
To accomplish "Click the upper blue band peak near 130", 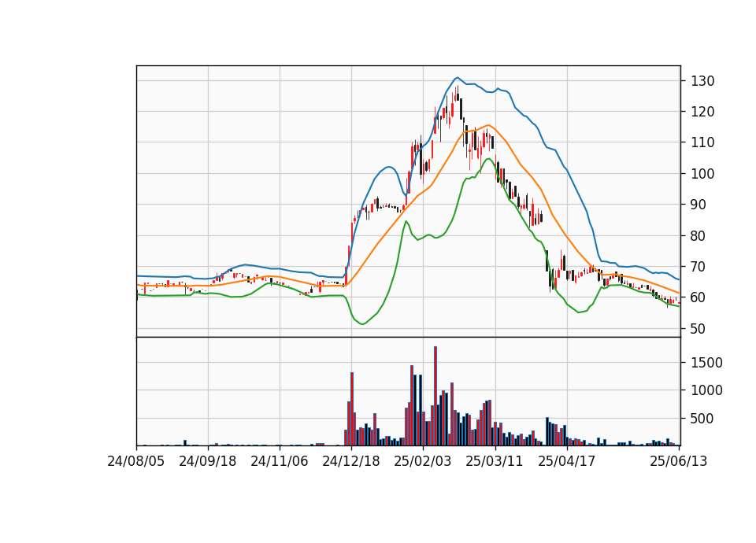I will click(457, 77).
